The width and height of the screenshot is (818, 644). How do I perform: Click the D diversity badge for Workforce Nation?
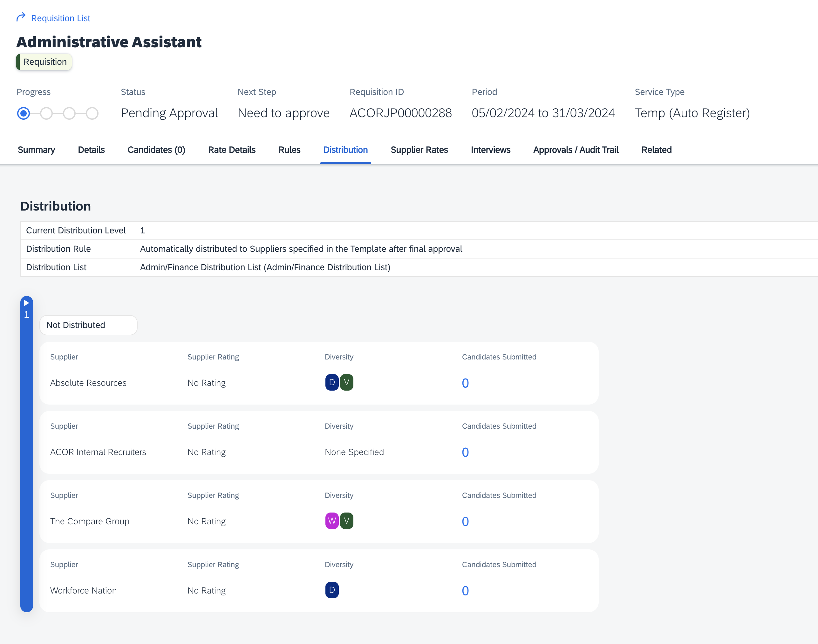tap(332, 590)
